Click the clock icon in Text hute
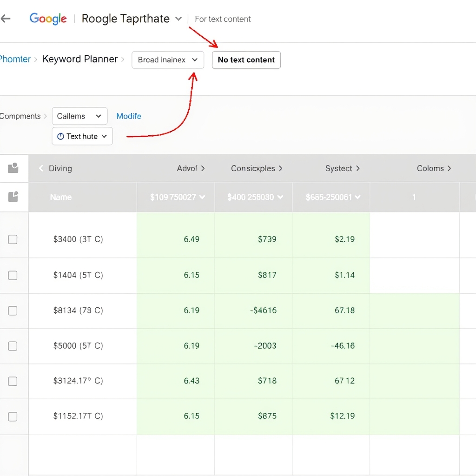The image size is (476, 476). [61, 136]
